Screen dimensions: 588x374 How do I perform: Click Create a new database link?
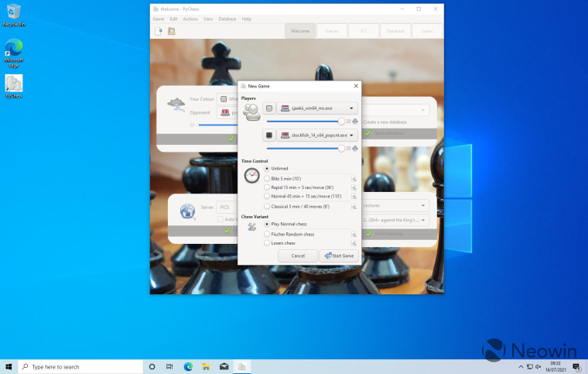(x=385, y=122)
